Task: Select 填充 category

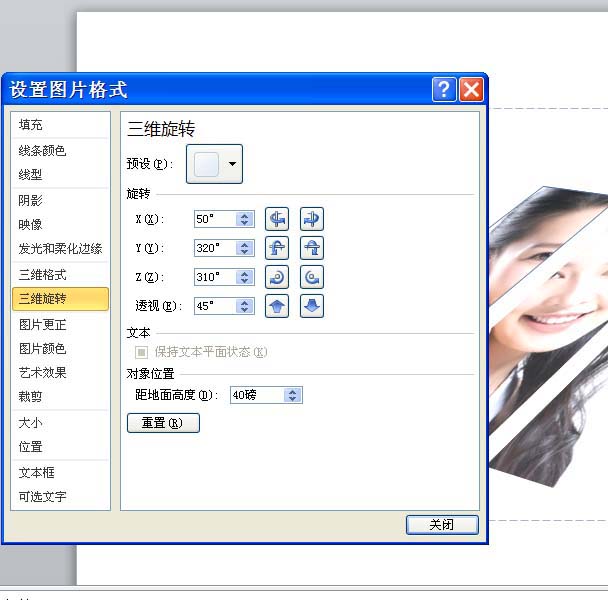Action: point(60,125)
